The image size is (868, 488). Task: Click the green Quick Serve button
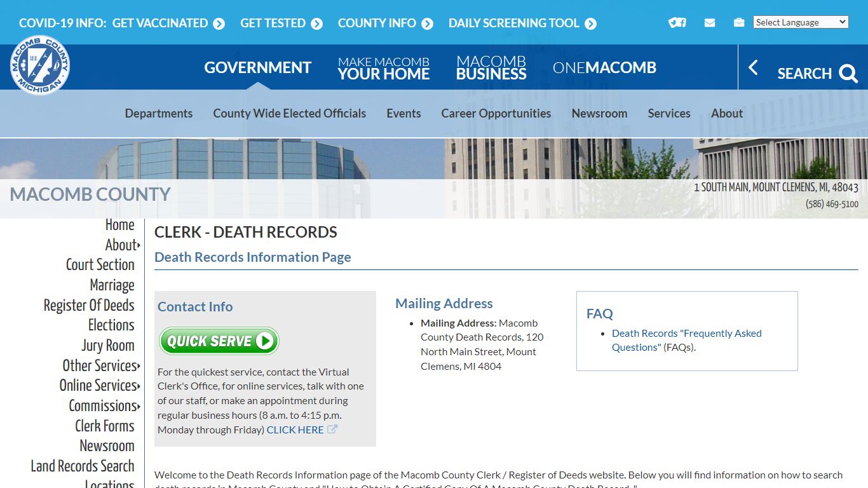click(x=219, y=341)
